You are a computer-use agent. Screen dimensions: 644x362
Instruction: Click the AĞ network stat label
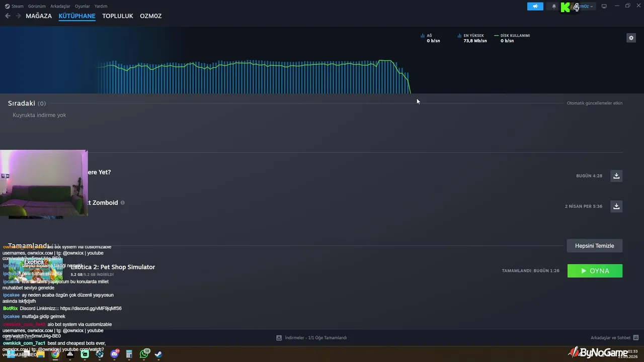coord(429,36)
